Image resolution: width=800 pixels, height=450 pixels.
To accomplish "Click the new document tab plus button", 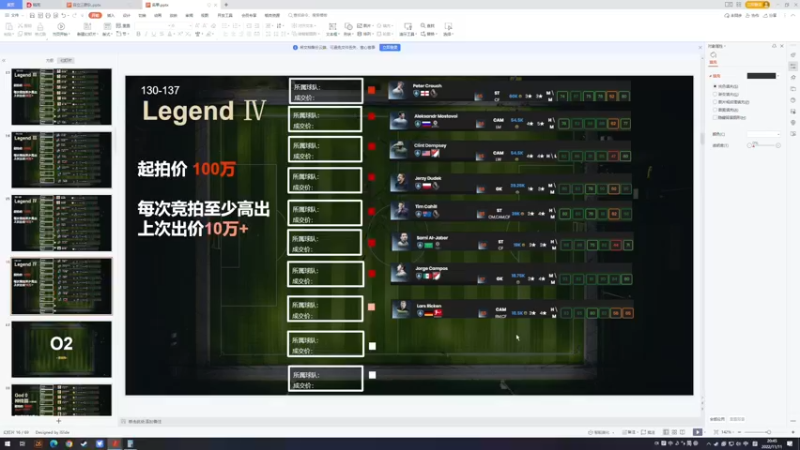I will pos(226,5).
